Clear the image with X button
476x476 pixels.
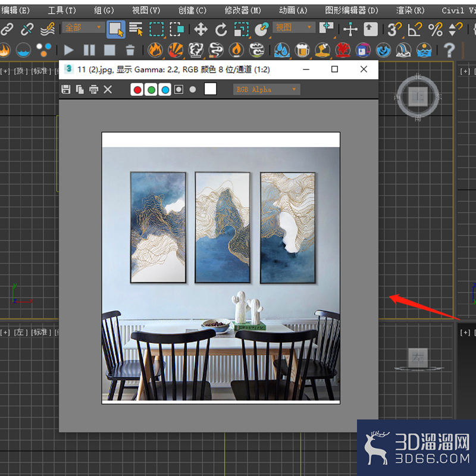(x=108, y=90)
